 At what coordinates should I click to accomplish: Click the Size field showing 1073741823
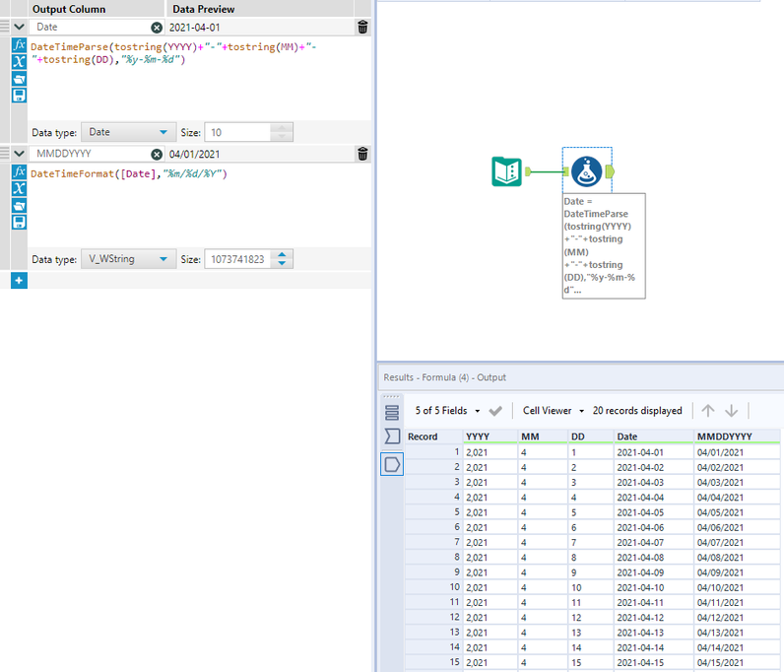[x=238, y=259]
